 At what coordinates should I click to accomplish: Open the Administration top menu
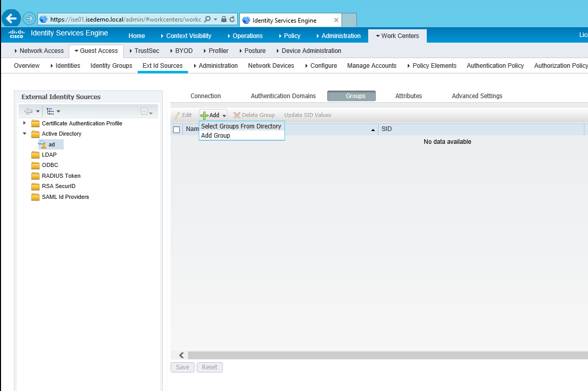(x=338, y=35)
